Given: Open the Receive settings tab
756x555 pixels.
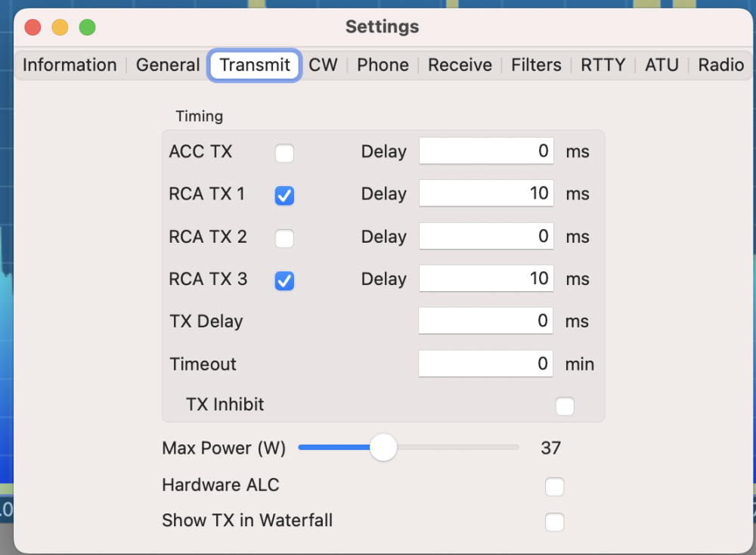Looking at the screenshot, I should (460, 65).
